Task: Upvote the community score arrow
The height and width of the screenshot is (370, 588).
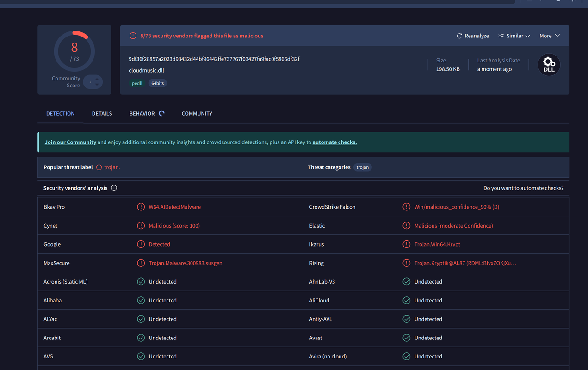Action: [x=97, y=79]
